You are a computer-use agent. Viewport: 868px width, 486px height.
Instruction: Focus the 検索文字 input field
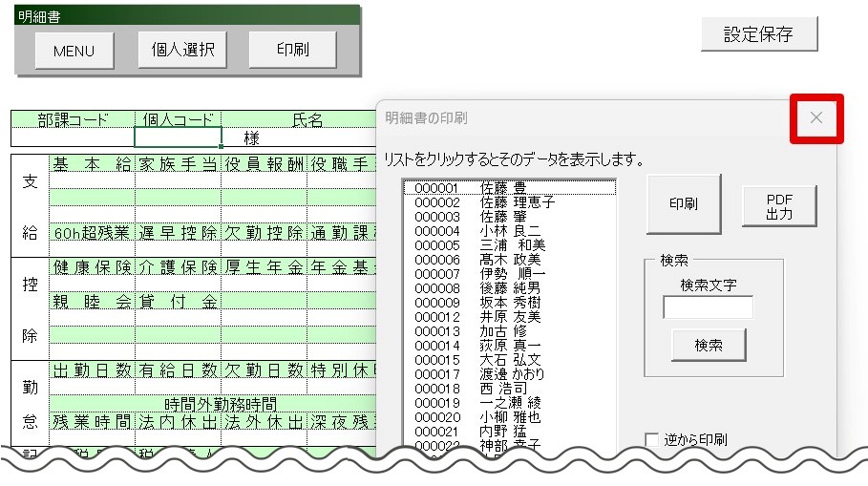coord(708,307)
